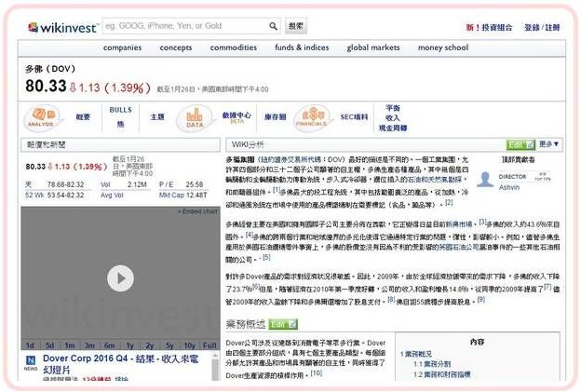Click the green Edit button for WIKI分析

[520, 144]
